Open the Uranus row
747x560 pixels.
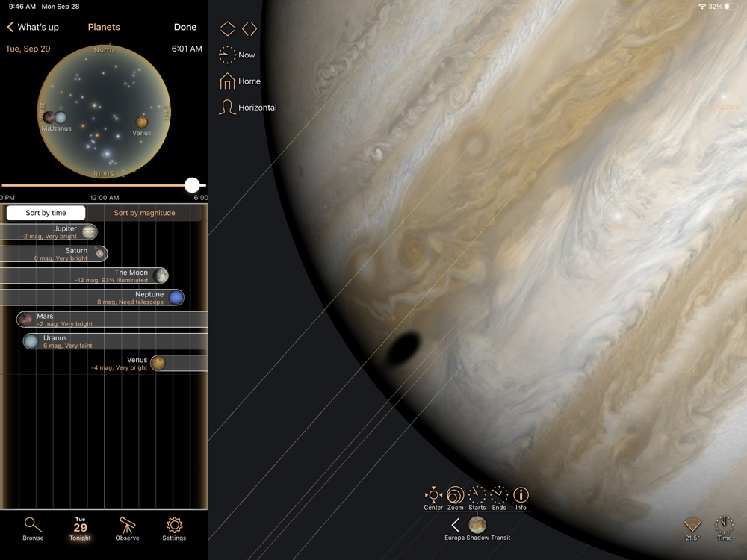[x=115, y=341]
